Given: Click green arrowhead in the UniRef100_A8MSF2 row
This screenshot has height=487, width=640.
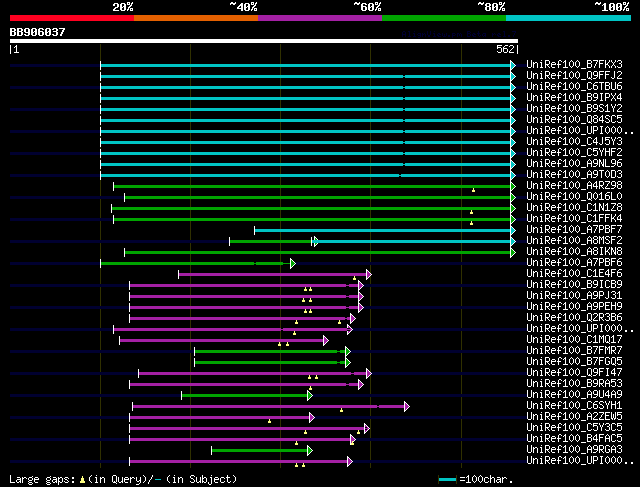Looking at the screenshot, I should (316, 242).
